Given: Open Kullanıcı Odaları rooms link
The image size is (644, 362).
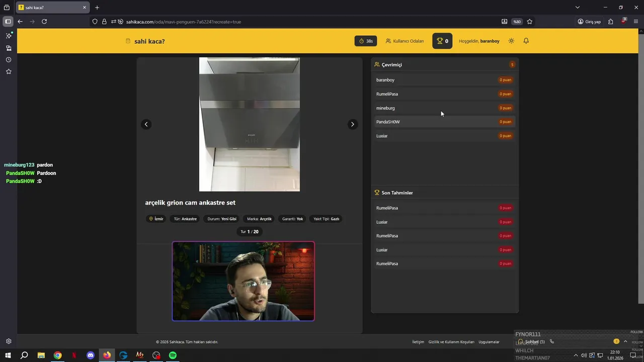Looking at the screenshot, I should (405, 41).
